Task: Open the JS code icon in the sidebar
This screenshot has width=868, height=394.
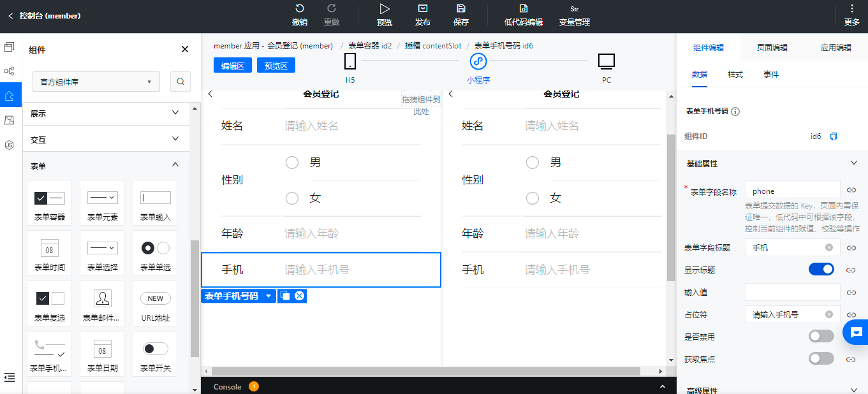Action: click(10, 145)
